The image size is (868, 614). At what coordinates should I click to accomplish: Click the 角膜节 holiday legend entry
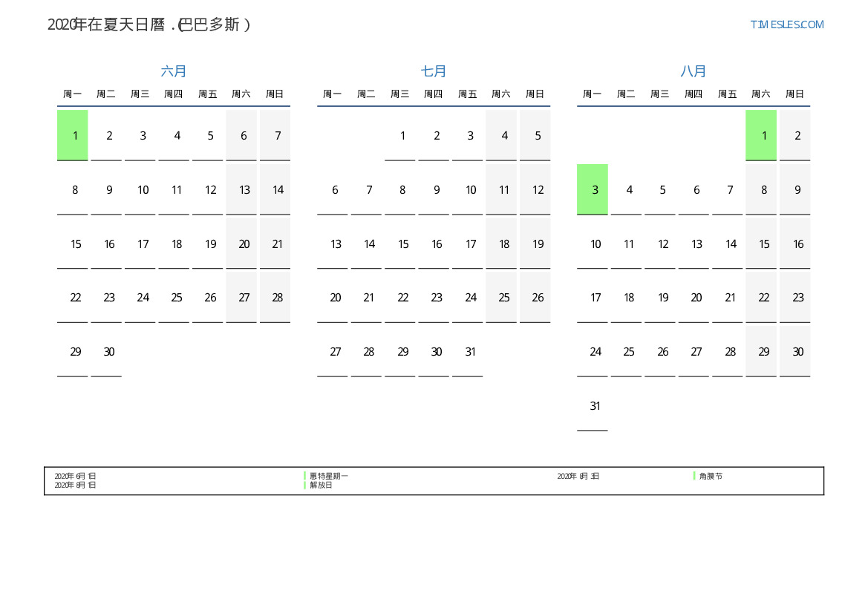coord(711,476)
